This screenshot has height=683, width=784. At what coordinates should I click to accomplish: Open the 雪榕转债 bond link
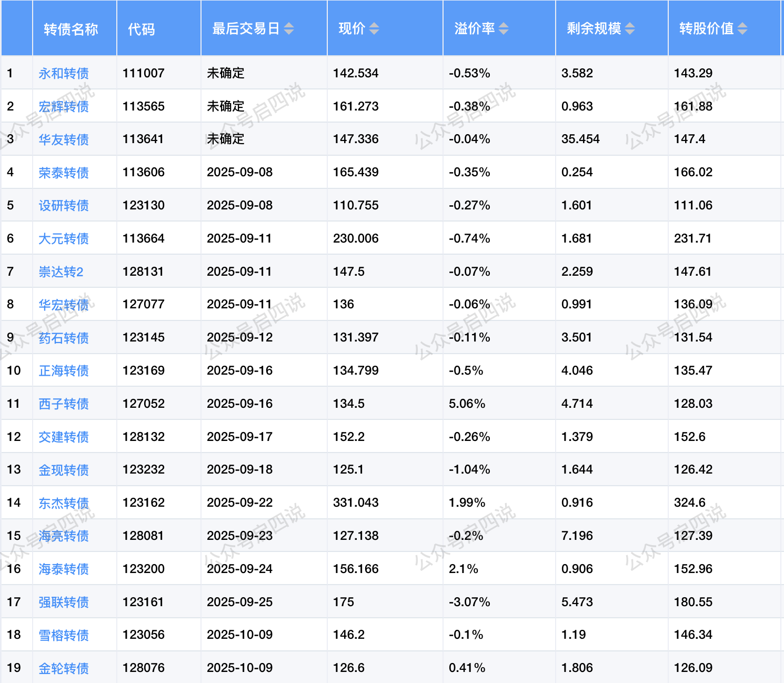coord(64,636)
